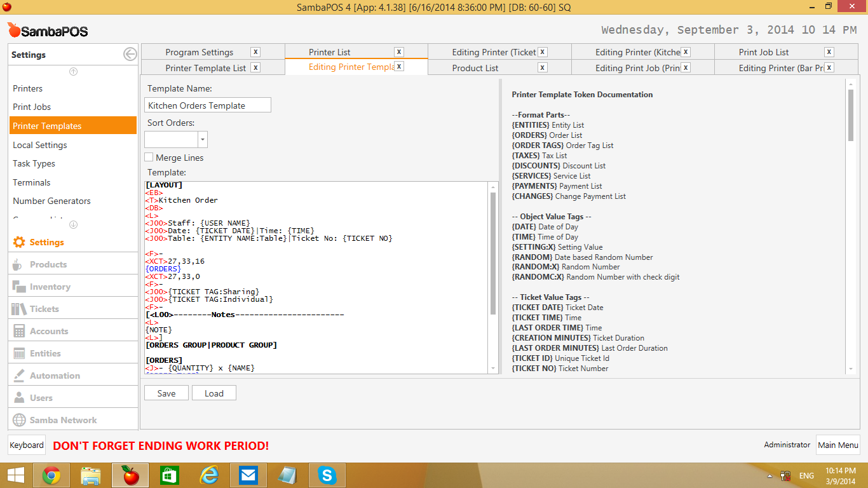Viewport: 868px width, 488px height.
Task: Open the Inventory section
Action: pos(72,287)
